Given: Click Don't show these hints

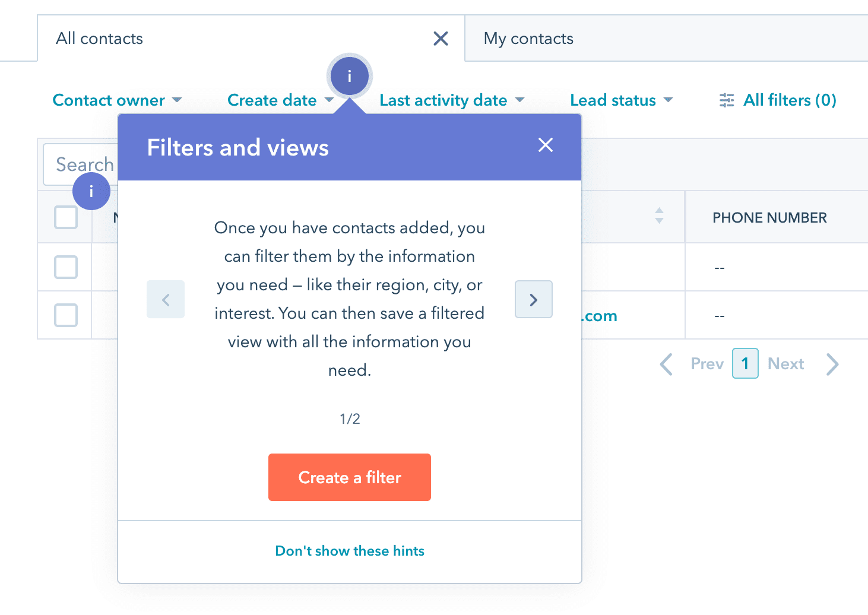Looking at the screenshot, I should tap(349, 551).
